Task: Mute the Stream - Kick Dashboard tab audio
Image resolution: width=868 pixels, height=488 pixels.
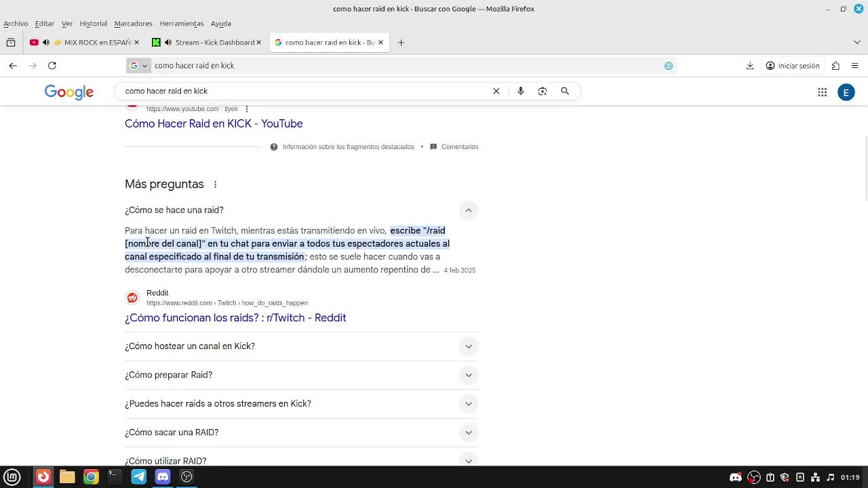Action: pos(167,43)
